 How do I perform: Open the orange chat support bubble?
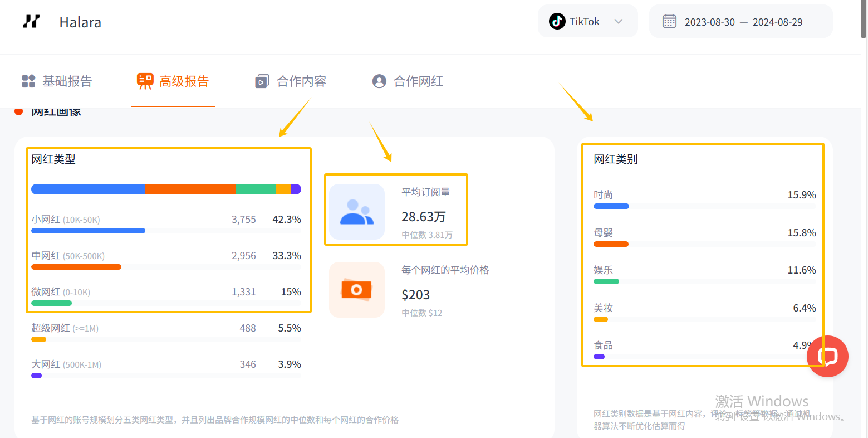pyautogui.click(x=827, y=356)
